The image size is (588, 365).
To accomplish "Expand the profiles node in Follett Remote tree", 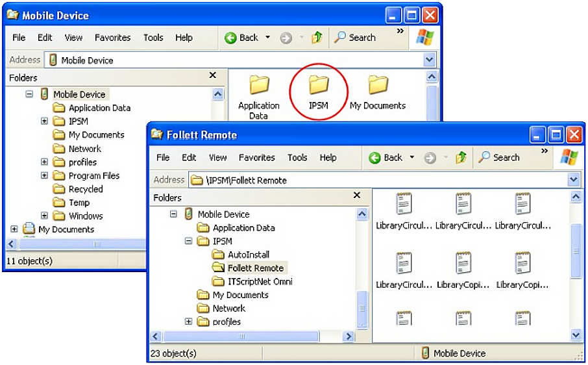I will coord(188,321).
